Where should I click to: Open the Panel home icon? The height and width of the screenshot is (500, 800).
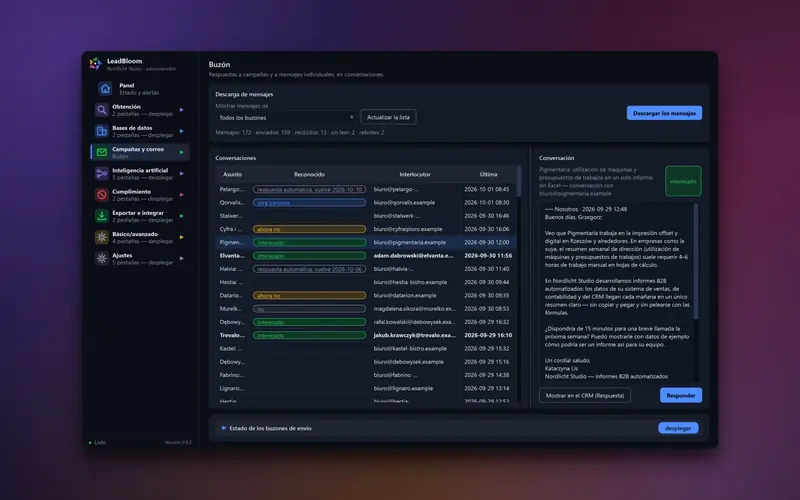point(105,89)
